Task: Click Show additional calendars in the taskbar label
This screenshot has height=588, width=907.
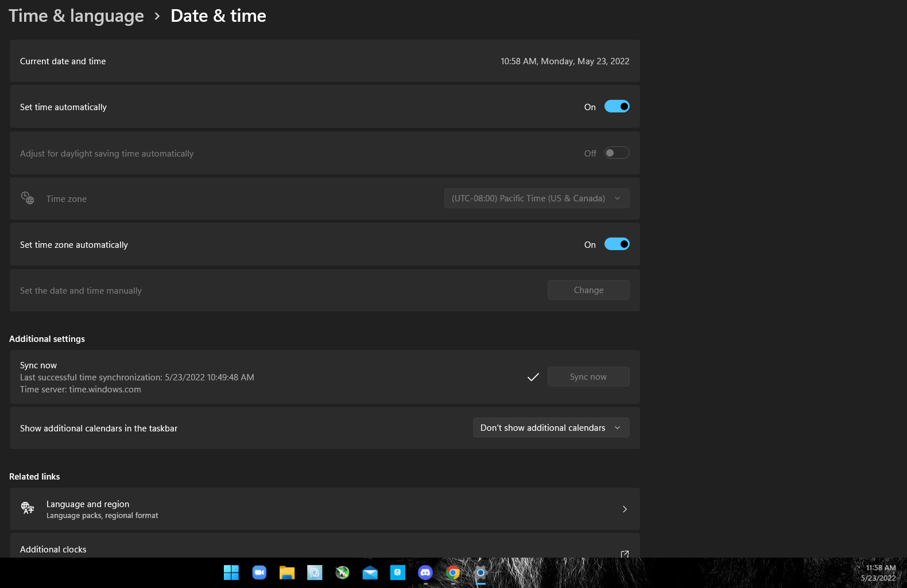Action: click(x=99, y=429)
